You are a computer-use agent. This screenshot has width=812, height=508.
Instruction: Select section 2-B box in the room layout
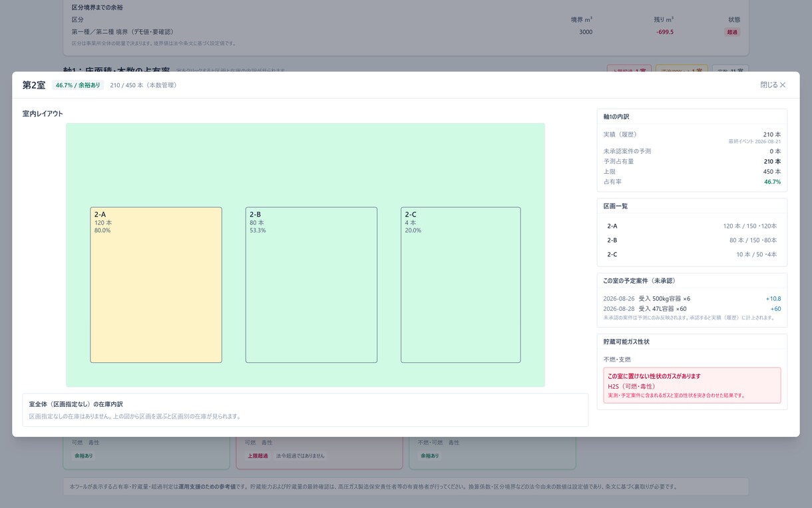[x=311, y=285]
